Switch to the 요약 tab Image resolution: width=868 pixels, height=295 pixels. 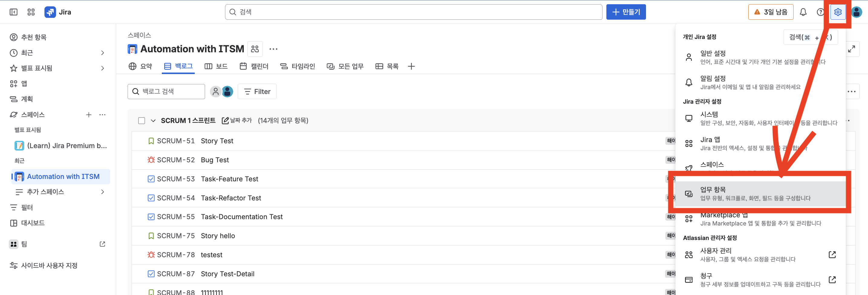point(141,66)
